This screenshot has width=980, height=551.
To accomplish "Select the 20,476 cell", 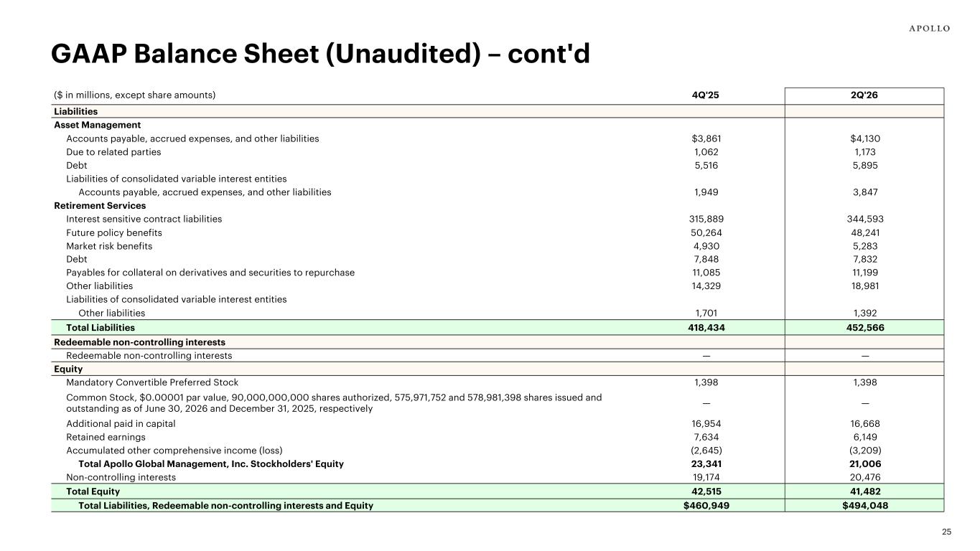I will coord(864,477).
